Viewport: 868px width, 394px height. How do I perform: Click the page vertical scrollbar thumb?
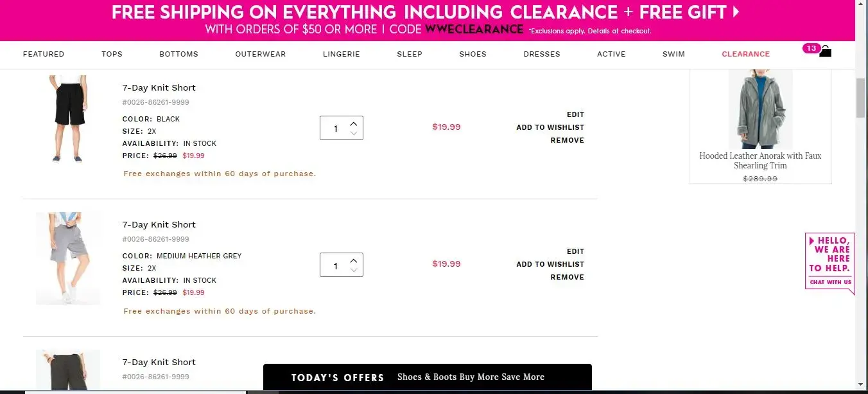861,97
